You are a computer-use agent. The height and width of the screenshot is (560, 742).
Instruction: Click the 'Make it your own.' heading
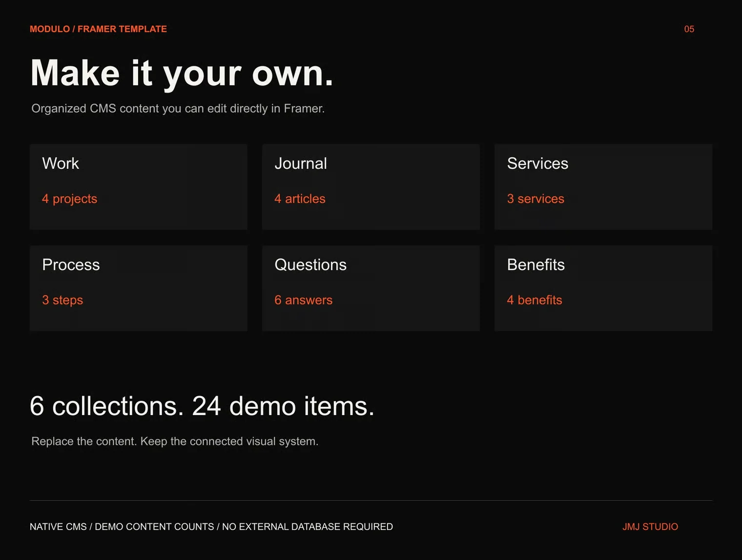pyautogui.click(x=182, y=74)
